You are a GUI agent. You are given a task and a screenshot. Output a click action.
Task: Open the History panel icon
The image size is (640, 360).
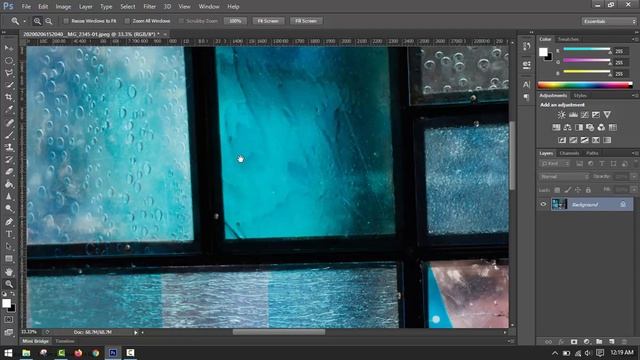click(527, 46)
